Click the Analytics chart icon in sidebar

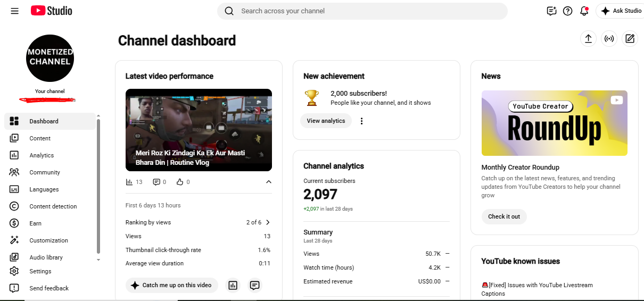(x=14, y=155)
